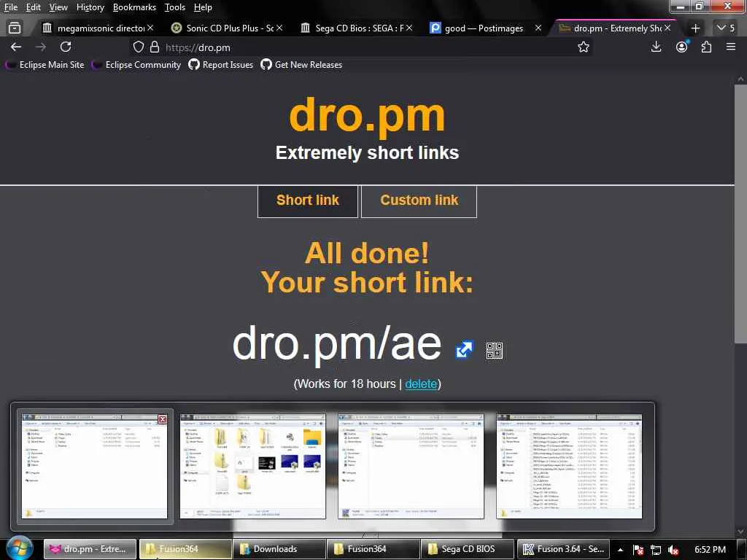The width and height of the screenshot is (747, 560).
Task: Open Fusion 3.64 emulator taskbar button
Action: [562, 549]
